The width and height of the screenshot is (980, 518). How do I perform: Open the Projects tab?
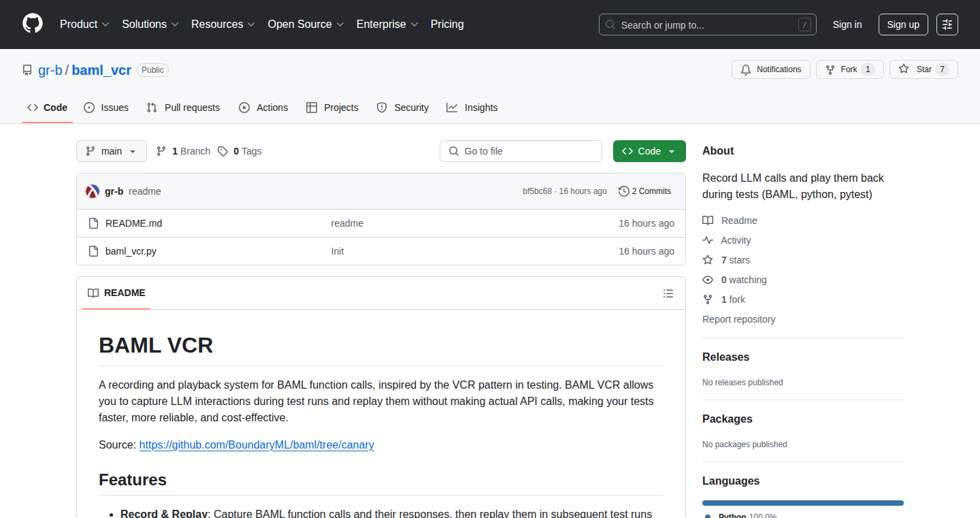332,108
